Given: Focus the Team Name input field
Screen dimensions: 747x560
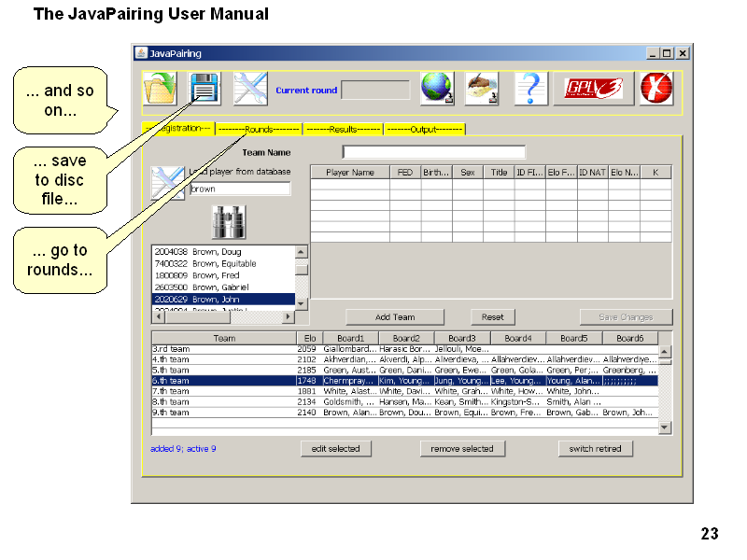Looking at the screenshot, I should [433, 152].
